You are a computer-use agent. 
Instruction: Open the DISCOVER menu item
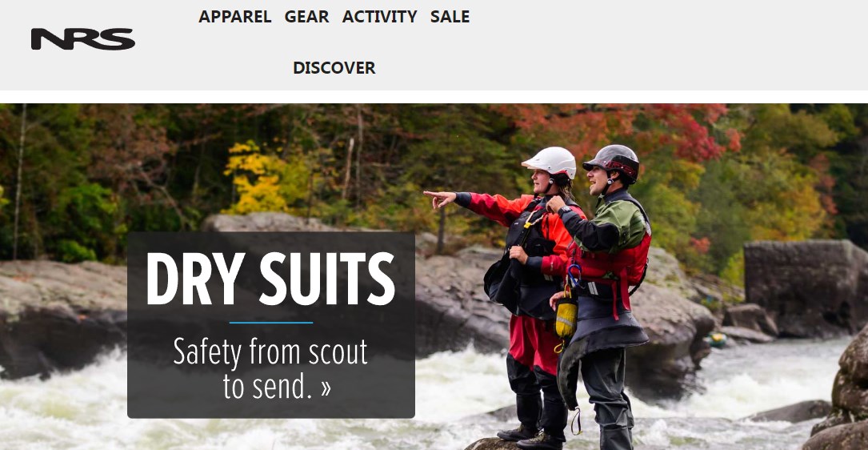click(334, 67)
